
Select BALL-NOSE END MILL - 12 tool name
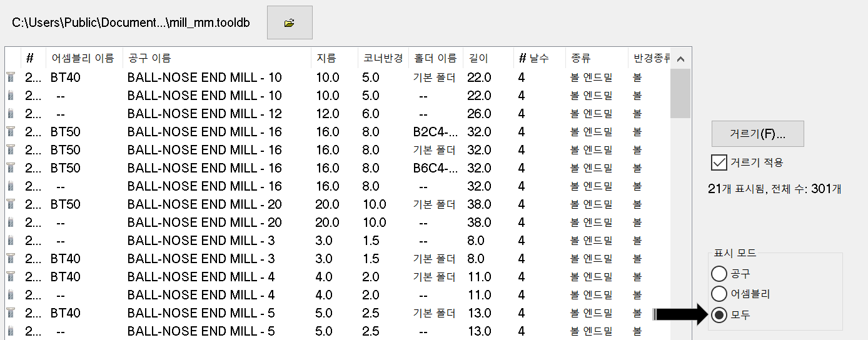204,114
